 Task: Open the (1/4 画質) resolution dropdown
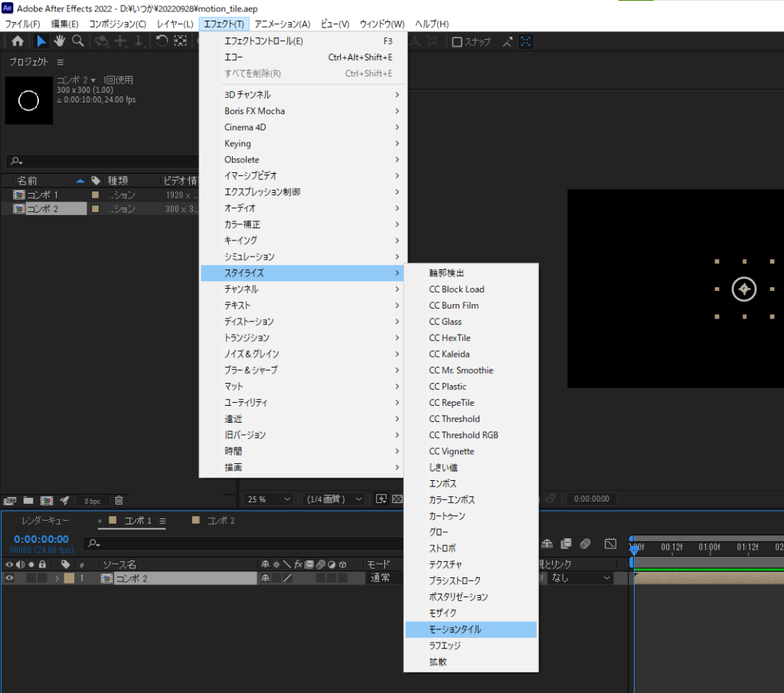[334, 499]
